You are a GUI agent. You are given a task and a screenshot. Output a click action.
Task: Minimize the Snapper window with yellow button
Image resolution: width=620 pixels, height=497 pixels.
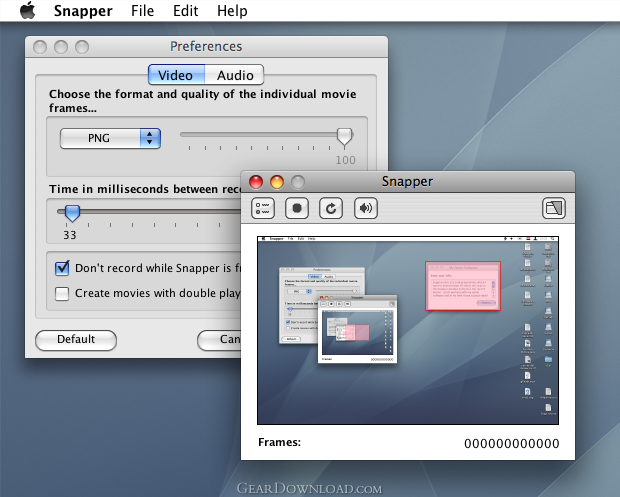(x=277, y=182)
